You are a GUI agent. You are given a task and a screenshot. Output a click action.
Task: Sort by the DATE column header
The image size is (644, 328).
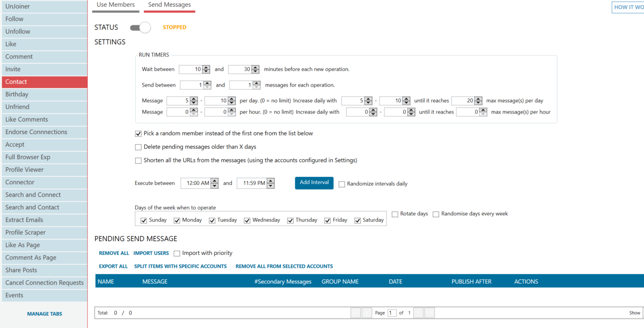click(396, 282)
